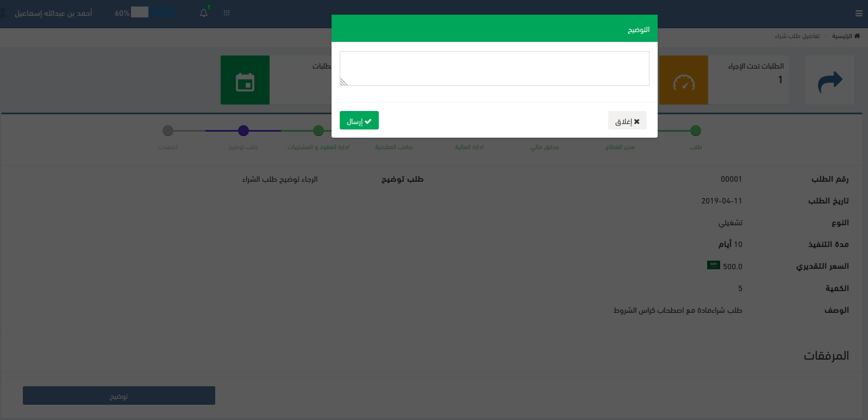This screenshot has width=868, height=420.
Task: Click the Saudi flag currency icon
Action: point(714,265)
